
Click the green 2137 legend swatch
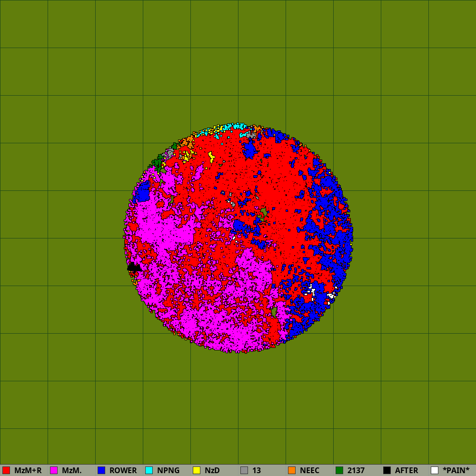pyautogui.click(x=339, y=470)
